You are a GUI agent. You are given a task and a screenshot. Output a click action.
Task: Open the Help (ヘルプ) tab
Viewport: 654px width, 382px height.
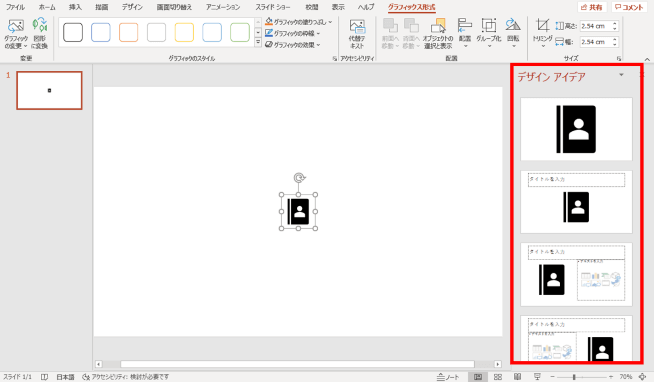click(x=366, y=7)
